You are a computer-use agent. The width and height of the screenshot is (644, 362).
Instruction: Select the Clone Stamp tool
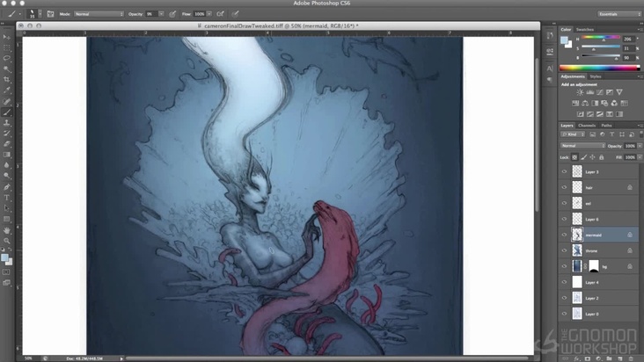coord(7,124)
